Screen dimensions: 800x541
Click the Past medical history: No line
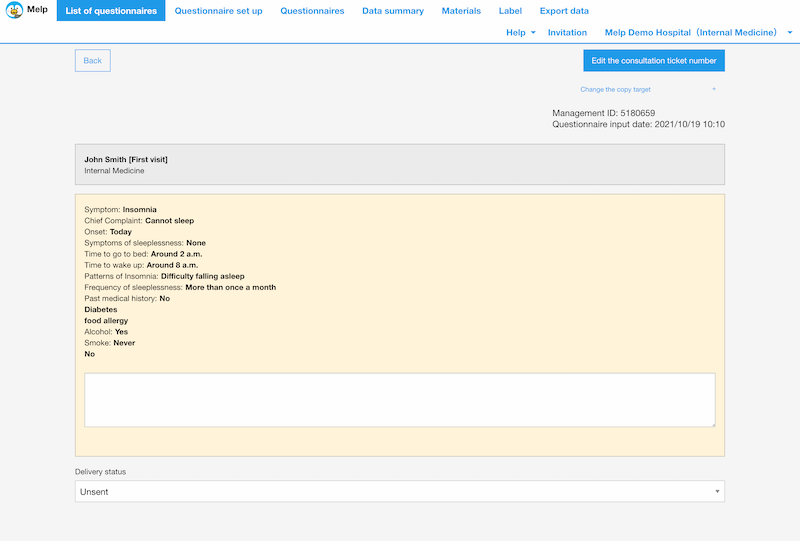127,299
